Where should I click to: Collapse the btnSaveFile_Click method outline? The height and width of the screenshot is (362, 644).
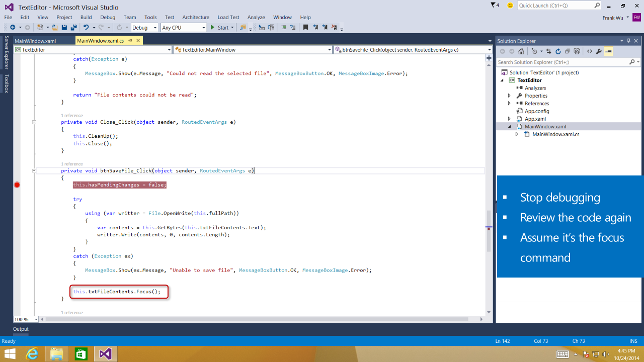click(34, 170)
